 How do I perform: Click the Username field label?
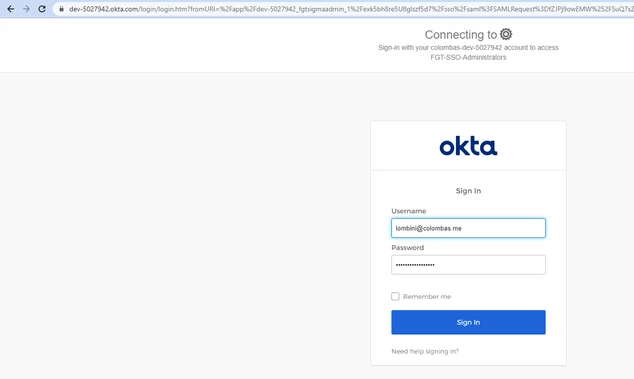coord(408,211)
